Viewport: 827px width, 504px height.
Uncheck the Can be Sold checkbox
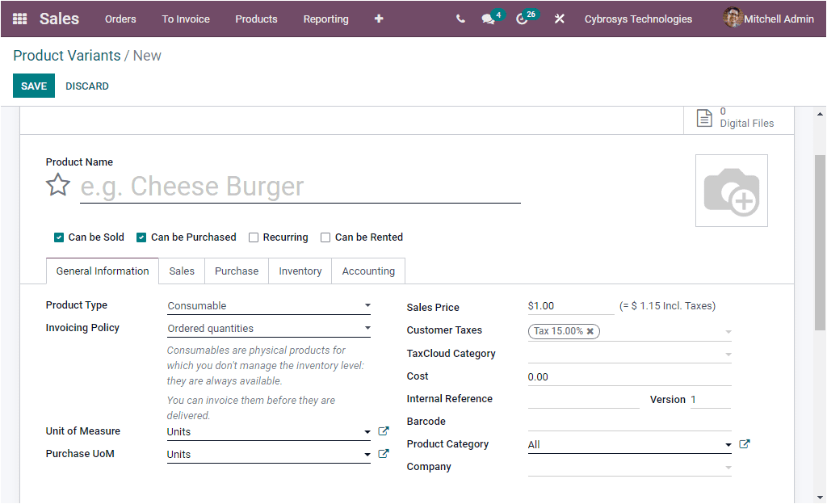pyautogui.click(x=59, y=237)
